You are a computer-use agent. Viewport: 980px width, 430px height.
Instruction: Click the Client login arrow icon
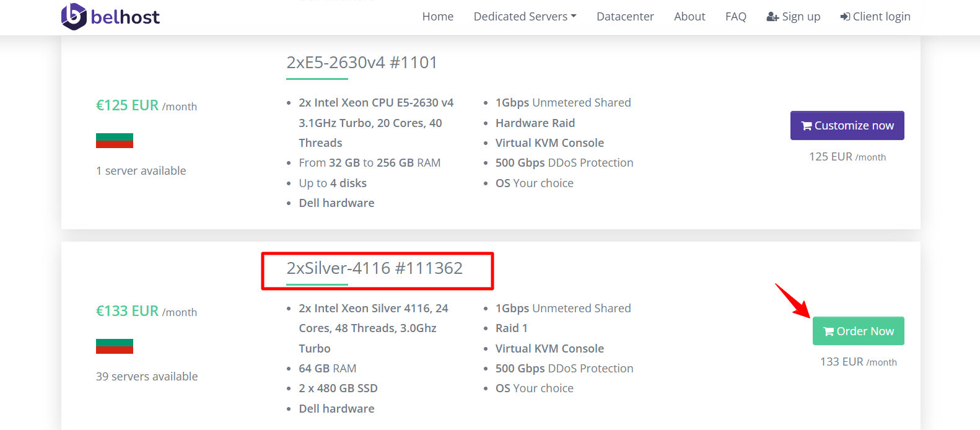(845, 17)
